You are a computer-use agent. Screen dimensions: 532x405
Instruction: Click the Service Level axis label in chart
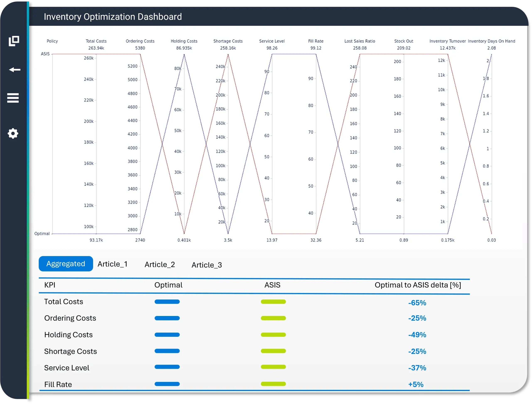click(x=272, y=41)
